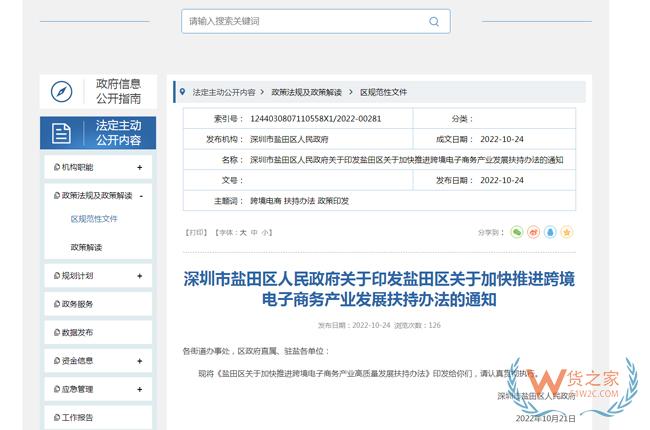Open the compass icon for 政府信息公开指南
650x430 pixels.
61,91
